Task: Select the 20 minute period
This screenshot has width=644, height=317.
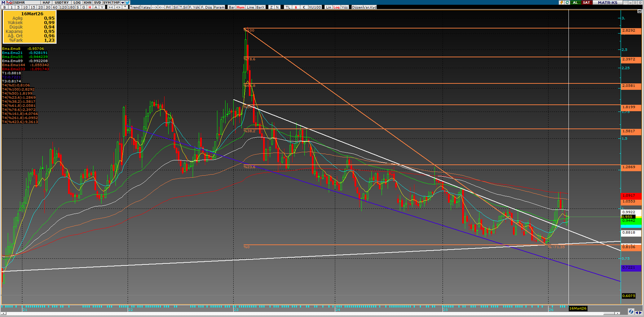Action: [x=41, y=8]
